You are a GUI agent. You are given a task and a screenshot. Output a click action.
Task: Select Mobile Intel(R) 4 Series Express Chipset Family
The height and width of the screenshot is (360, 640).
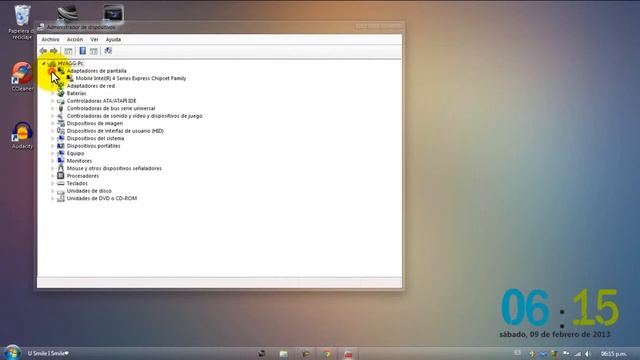pos(131,78)
